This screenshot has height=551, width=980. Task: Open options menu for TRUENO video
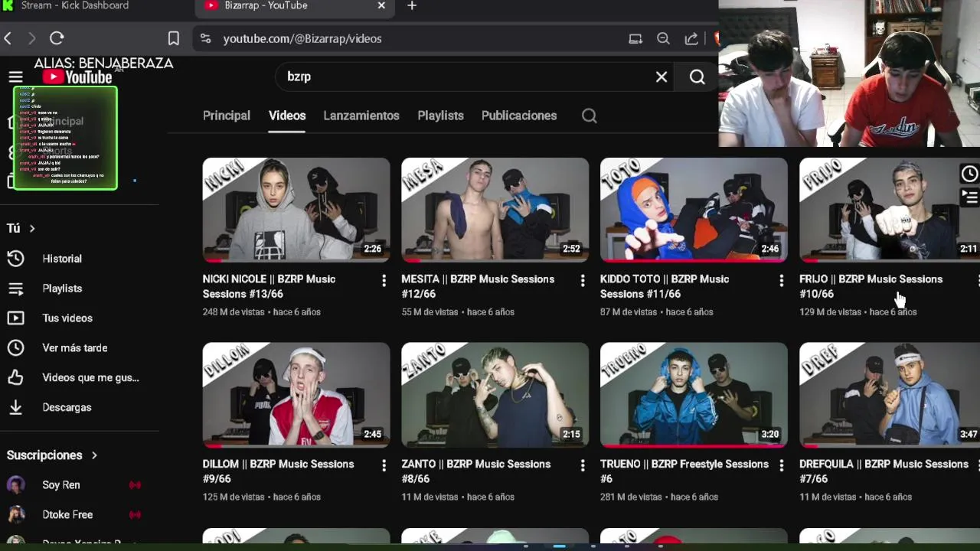pos(781,465)
